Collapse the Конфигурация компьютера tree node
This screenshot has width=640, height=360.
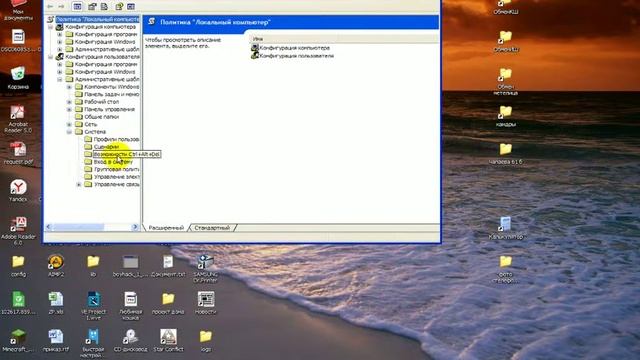tap(50, 27)
